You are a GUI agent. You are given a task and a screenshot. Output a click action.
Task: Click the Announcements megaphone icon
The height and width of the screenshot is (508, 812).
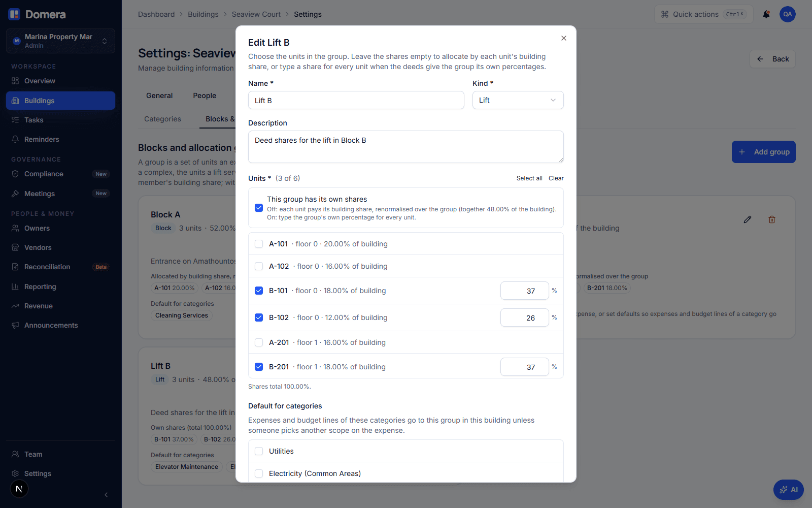(x=15, y=325)
